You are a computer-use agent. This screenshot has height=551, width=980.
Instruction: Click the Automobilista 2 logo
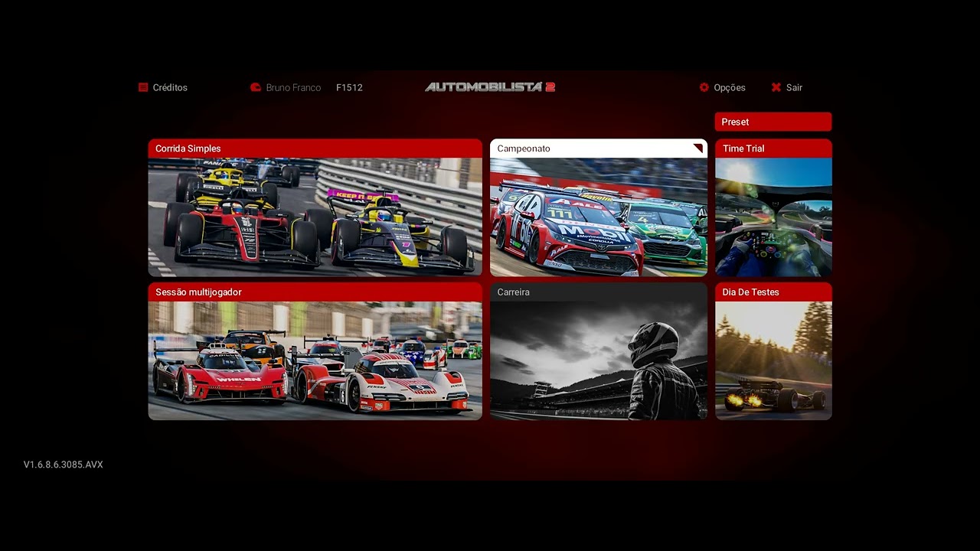[490, 87]
